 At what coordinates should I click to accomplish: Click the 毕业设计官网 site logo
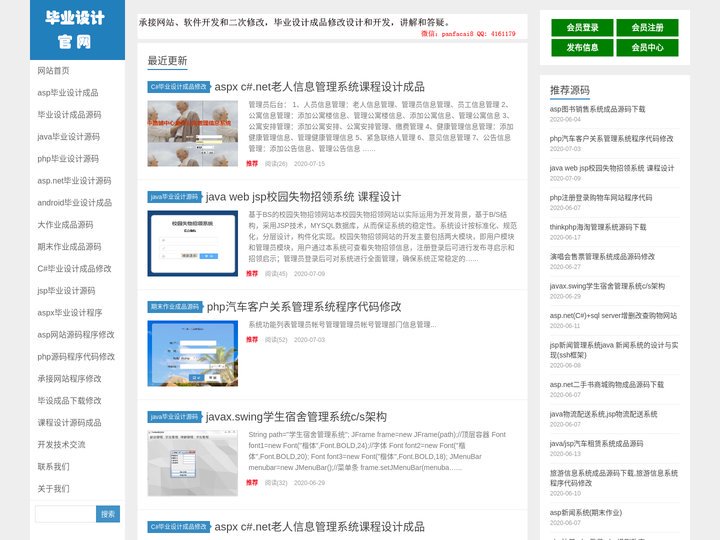pos(77,30)
